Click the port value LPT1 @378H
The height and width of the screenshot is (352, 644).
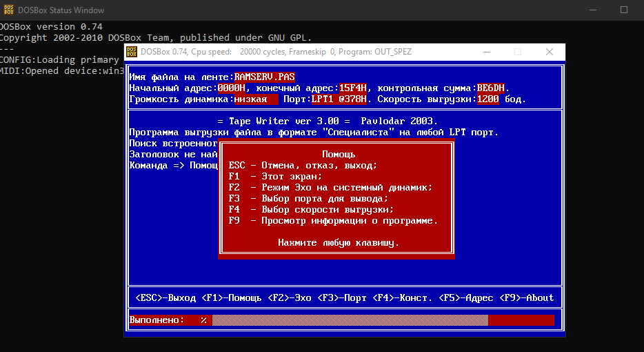click(x=339, y=99)
